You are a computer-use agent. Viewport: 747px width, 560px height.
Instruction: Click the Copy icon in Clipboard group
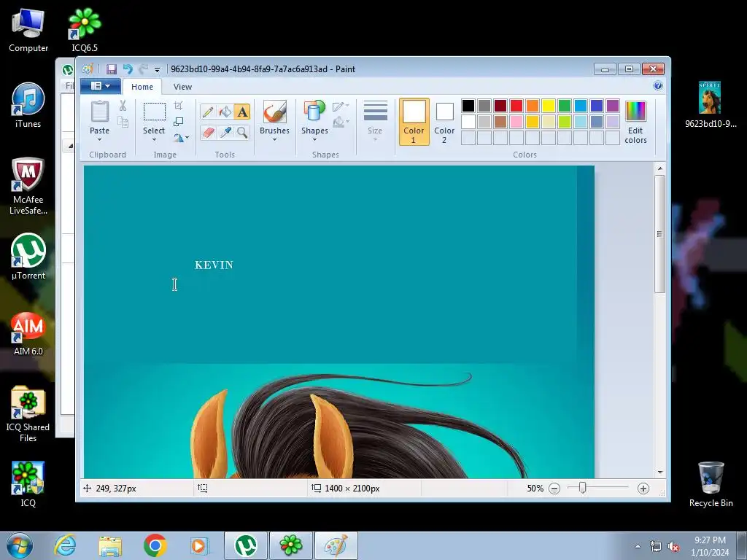(123, 122)
